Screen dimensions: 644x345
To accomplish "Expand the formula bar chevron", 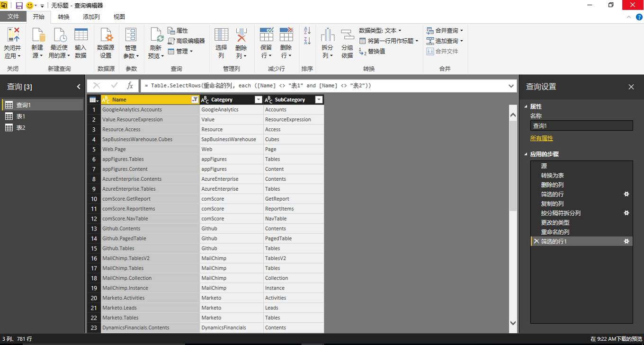I will [511, 86].
